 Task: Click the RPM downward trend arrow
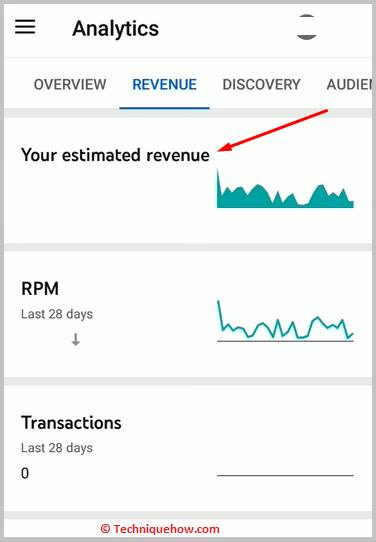(75, 339)
